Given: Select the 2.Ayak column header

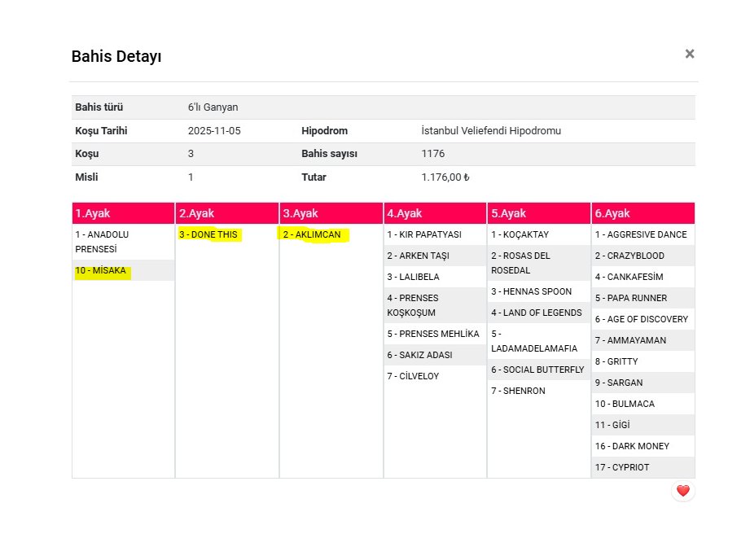Looking at the screenshot, I should 227,213.
